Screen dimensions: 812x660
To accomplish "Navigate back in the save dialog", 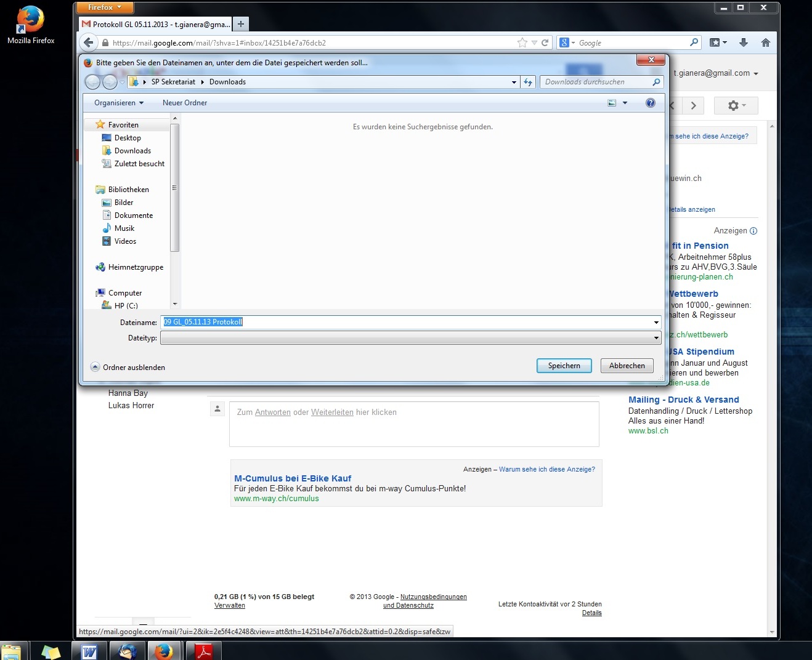I will click(92, 82).
